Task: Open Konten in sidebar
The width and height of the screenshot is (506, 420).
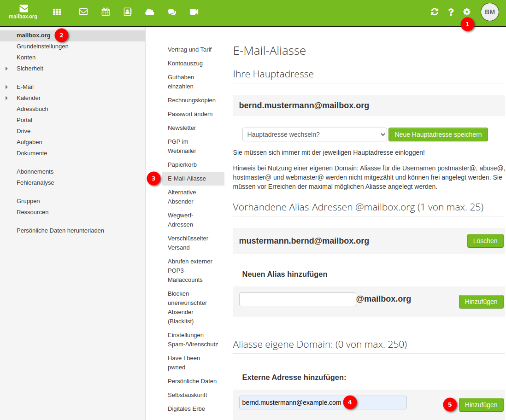Action: point(26,58)
